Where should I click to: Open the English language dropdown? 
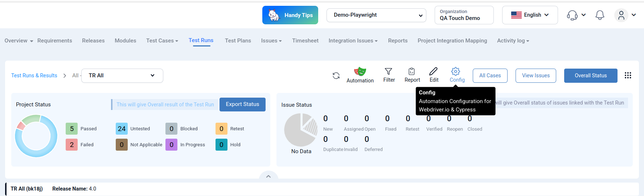coord(530,15)
